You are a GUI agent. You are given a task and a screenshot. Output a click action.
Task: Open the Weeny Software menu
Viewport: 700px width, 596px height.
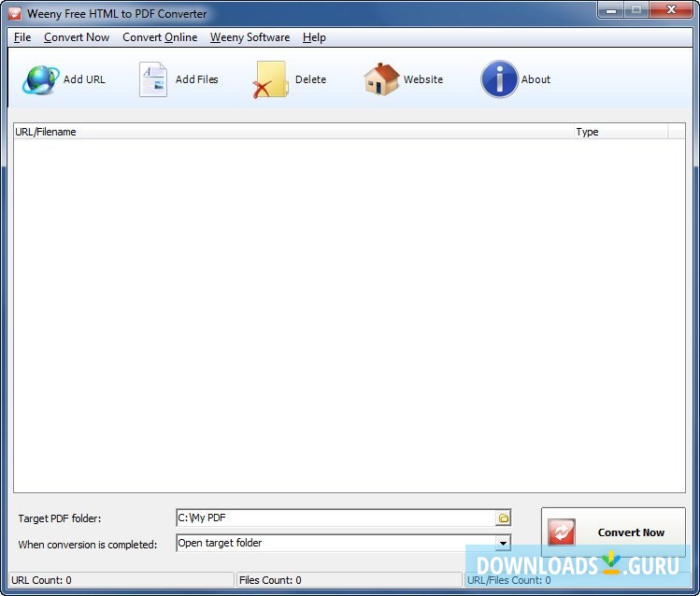tap(250, 37)
